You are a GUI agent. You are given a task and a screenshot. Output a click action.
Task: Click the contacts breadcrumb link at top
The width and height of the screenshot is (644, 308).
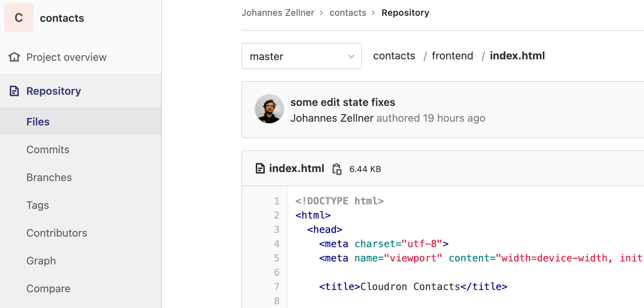pos(348,13)
